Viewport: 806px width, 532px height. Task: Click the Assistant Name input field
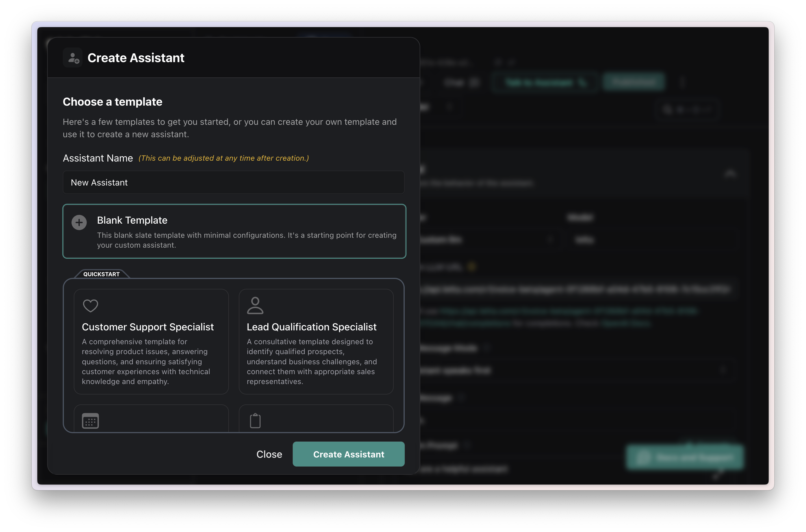(234, 182)
